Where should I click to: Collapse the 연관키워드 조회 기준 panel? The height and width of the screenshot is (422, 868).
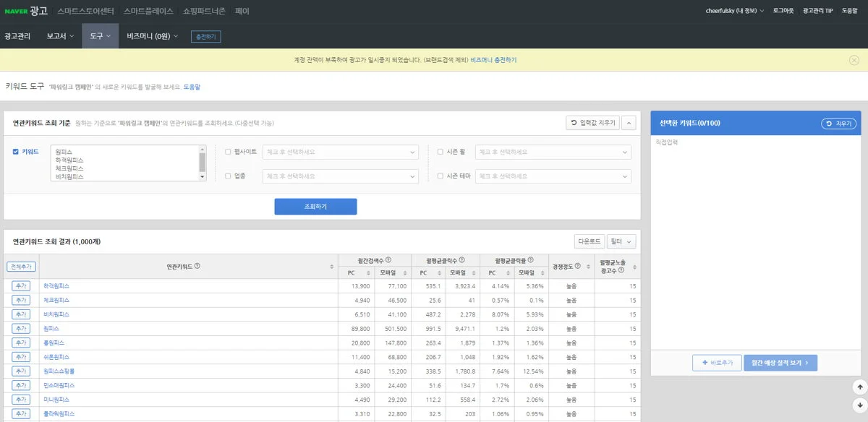[629, 123]
